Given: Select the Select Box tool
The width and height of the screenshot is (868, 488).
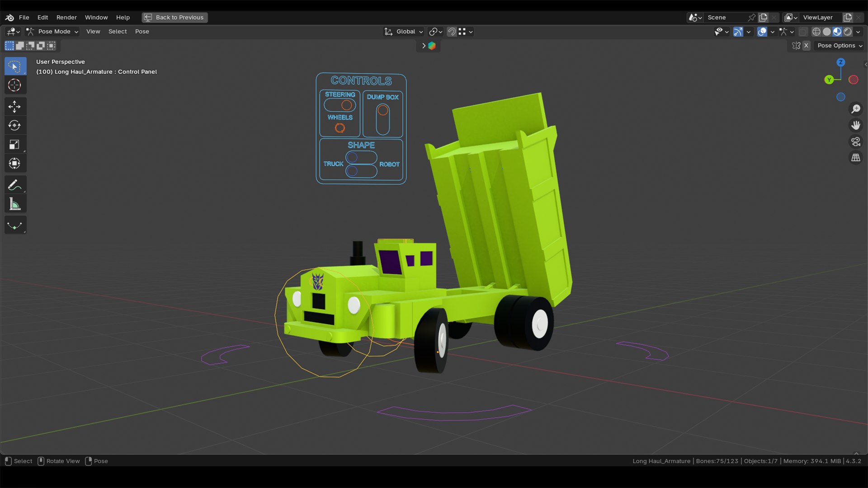Looking at the screenshot, I should (x=15, y=66).
